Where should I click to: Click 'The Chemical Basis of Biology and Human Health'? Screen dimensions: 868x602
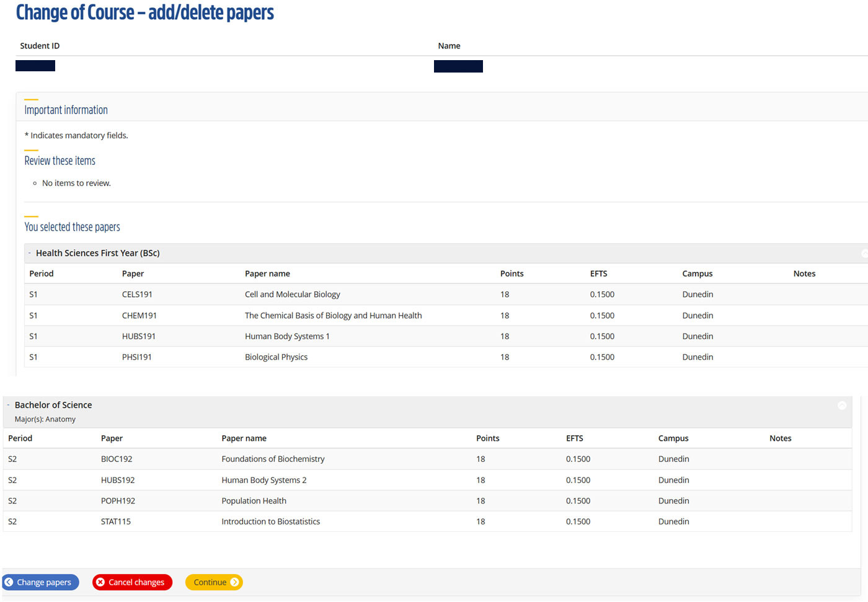pos(334,316)
